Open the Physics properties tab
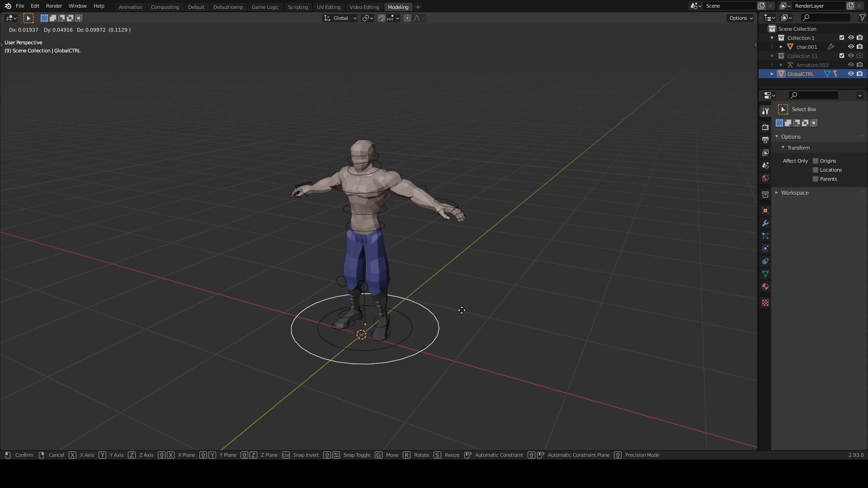Image resolution: width=868 pixels, height=488 pixels. click(x=765, y=249)
